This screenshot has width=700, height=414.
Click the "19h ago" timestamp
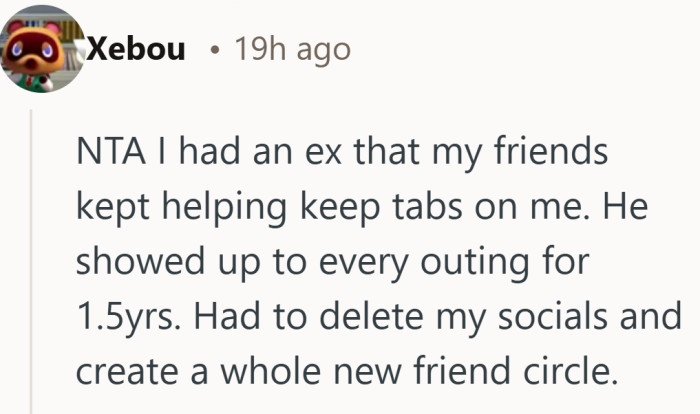(292, 49)
